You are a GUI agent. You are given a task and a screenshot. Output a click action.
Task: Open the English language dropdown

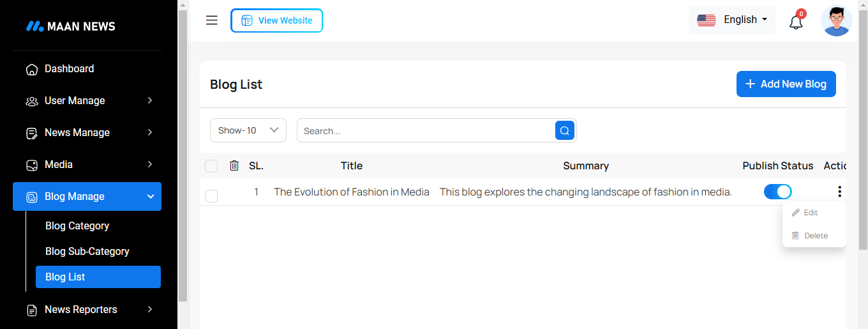click(x=732, y=20)
